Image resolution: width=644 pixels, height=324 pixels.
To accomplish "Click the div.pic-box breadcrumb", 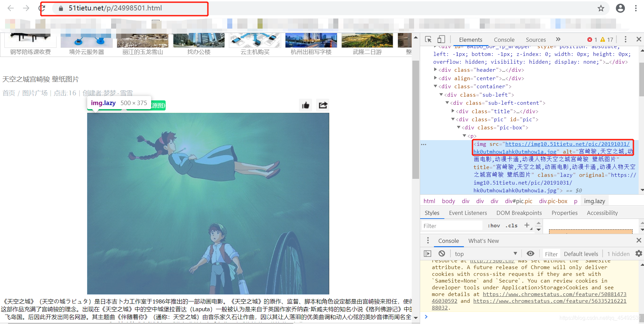I will [x=553, y=201].
